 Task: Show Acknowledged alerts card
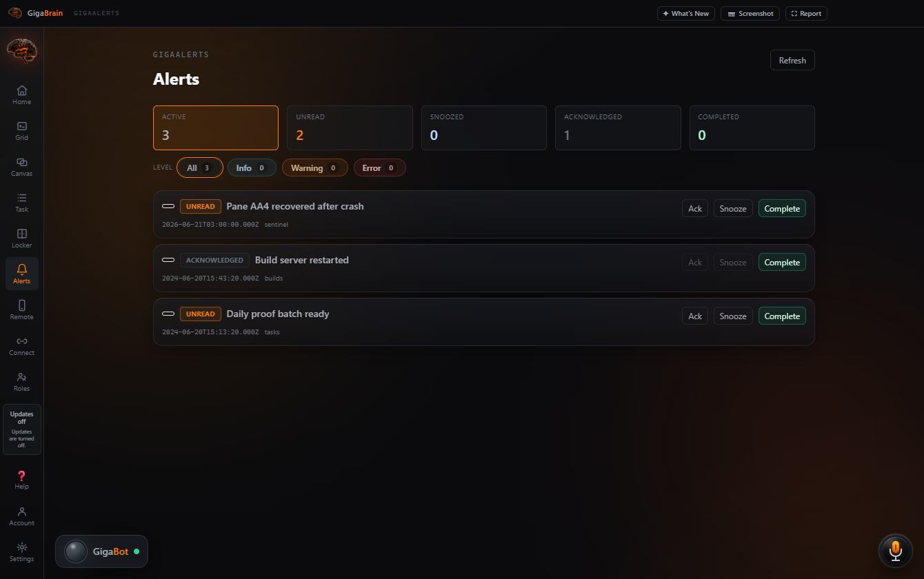(x=618, y=128)
